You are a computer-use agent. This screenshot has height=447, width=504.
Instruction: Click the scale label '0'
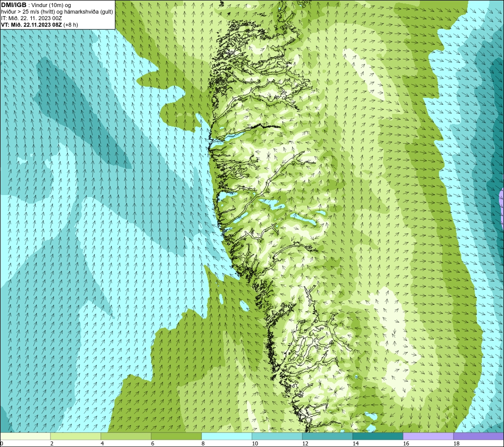click(2, 443)
